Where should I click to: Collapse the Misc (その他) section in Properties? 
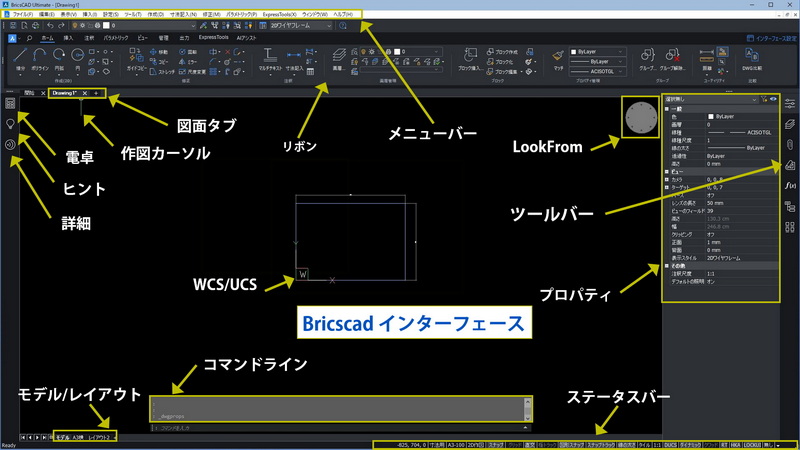(667, 266)
